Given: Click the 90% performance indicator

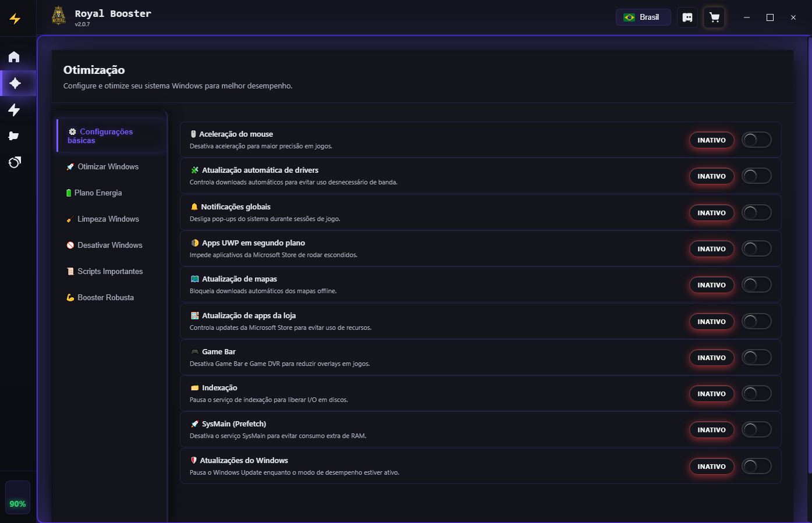Looking at the screenshot, I should (17, 503).
